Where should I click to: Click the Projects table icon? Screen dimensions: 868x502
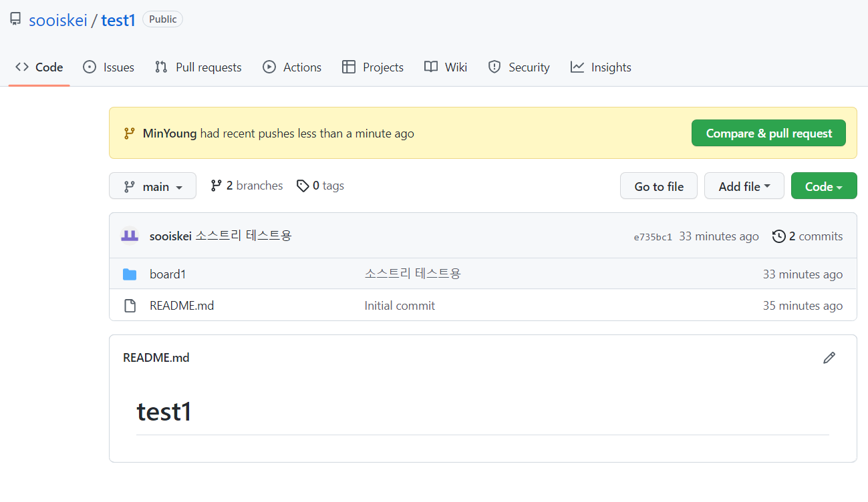pyautogui.click(x=348, y=67)
